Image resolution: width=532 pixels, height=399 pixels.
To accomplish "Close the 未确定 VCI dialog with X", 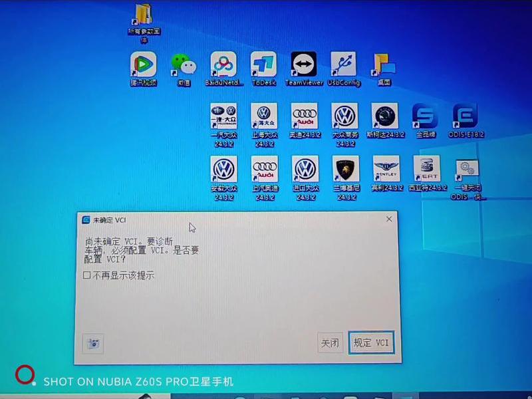I will 389,219.
